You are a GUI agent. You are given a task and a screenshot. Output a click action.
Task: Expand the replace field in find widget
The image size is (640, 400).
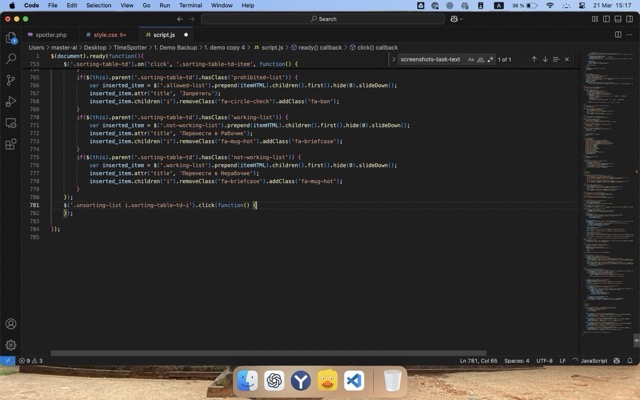pyautogui.click(x=393, y=59)
